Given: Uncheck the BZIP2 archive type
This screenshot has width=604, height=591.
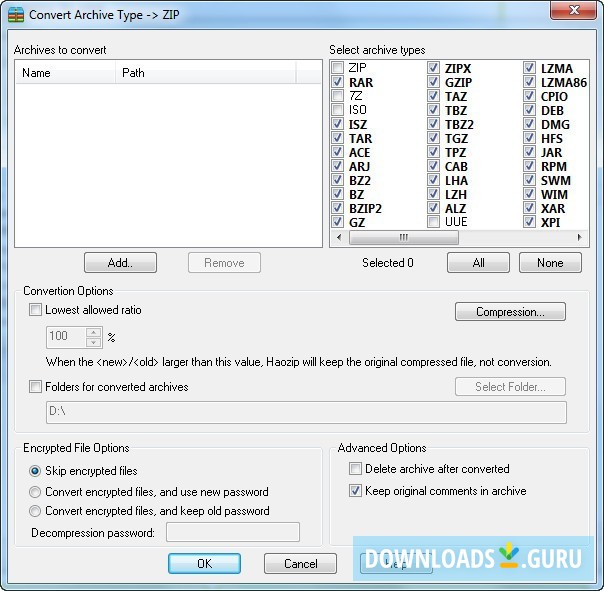Looking at the screenshot, I should point(337,208).
